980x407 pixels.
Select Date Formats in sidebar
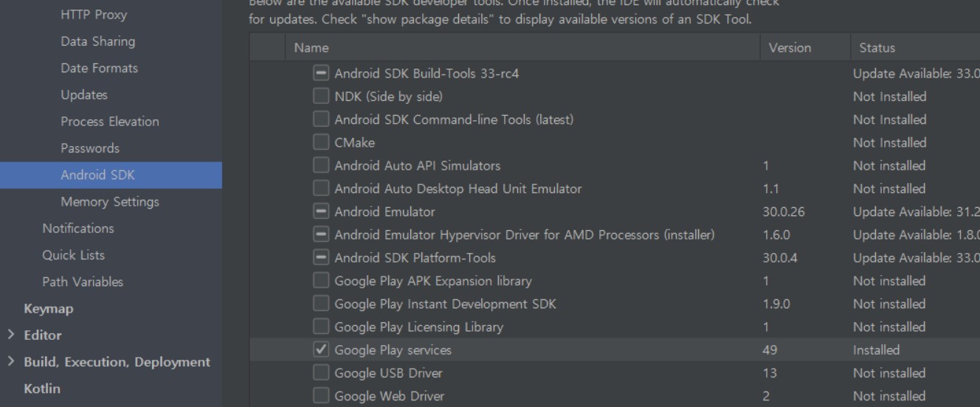(99, 68)
